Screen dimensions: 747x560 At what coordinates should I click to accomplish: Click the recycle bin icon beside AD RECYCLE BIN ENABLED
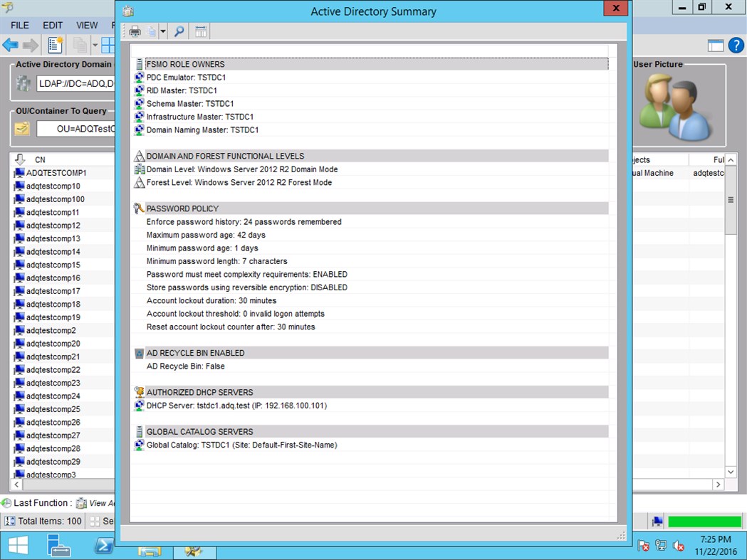tap(139, 353)
